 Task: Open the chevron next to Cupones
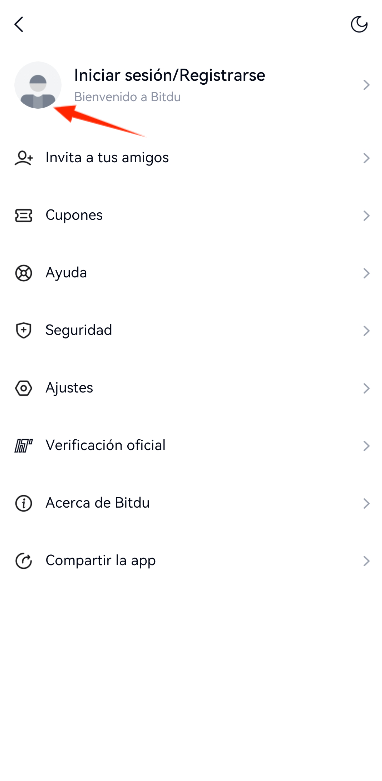click(367, 216)
